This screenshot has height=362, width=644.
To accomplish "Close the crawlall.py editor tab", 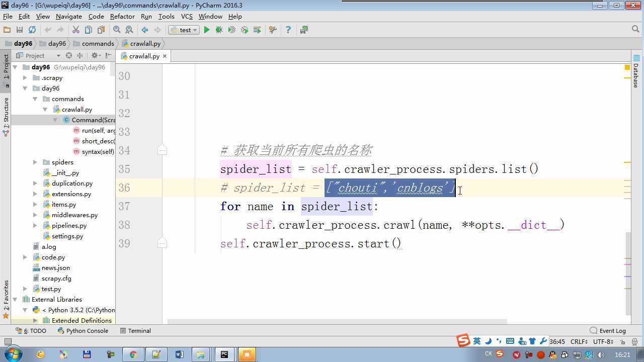I will [165, 56].
